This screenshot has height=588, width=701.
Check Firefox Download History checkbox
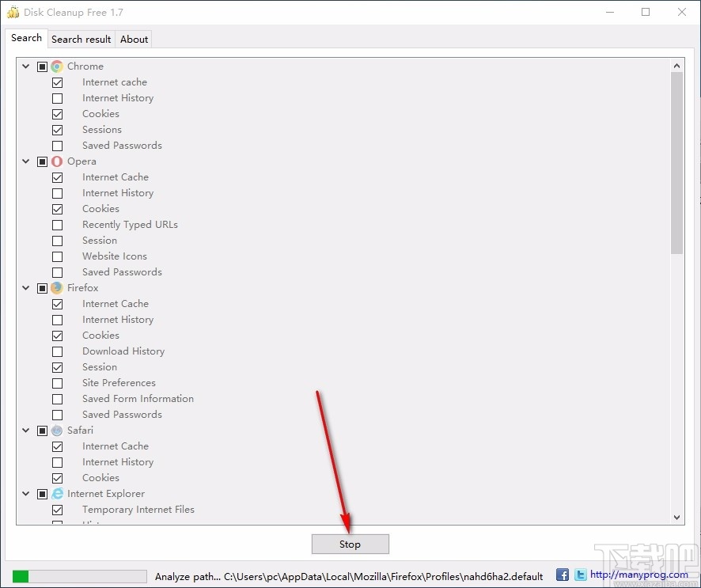pyautogui.click(x=57, y=351)
